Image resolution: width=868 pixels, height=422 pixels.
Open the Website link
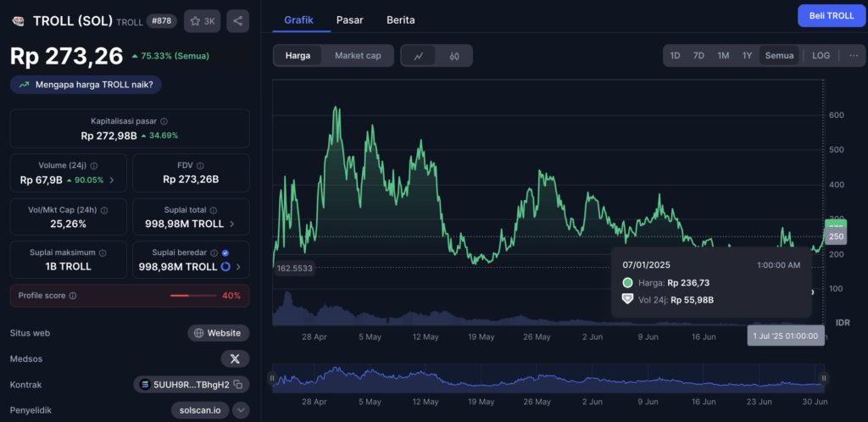click(x=219, y=333)
